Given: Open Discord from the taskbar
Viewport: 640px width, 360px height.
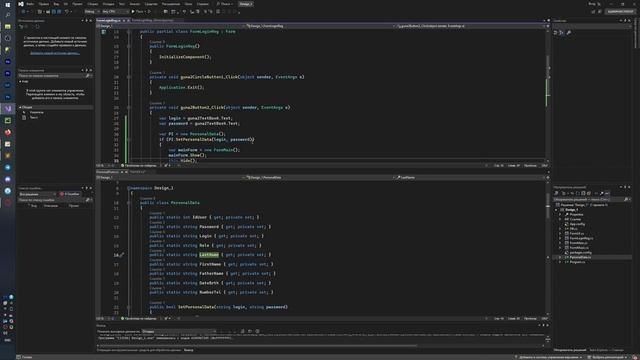Looking at the screenshot, I should pyautogui.click(x=8, y=179).
